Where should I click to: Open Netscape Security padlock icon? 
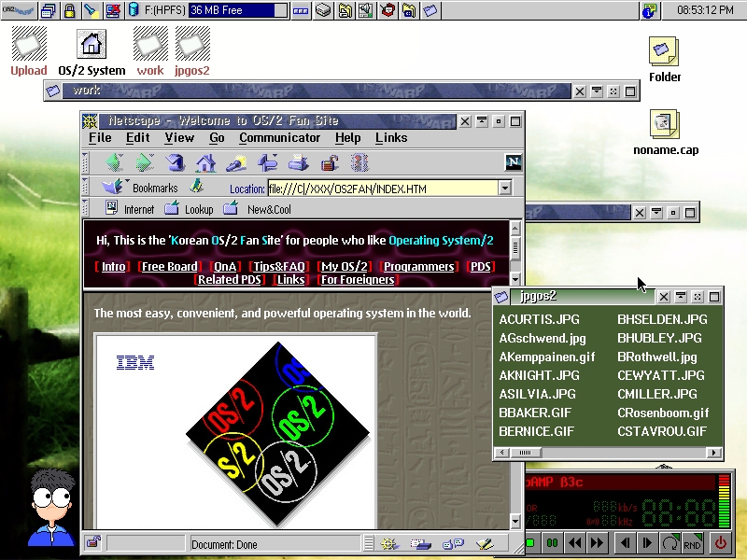point(330,162)
